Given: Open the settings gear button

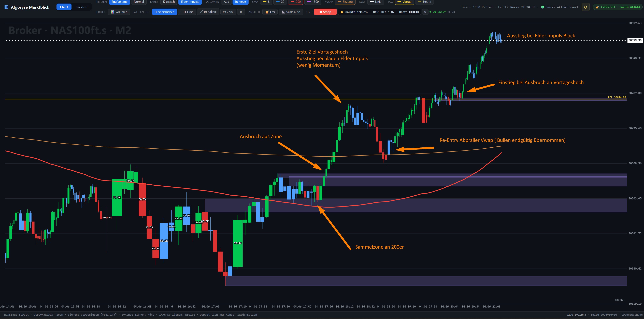Looking at the screenshot, I should [585, 7].
